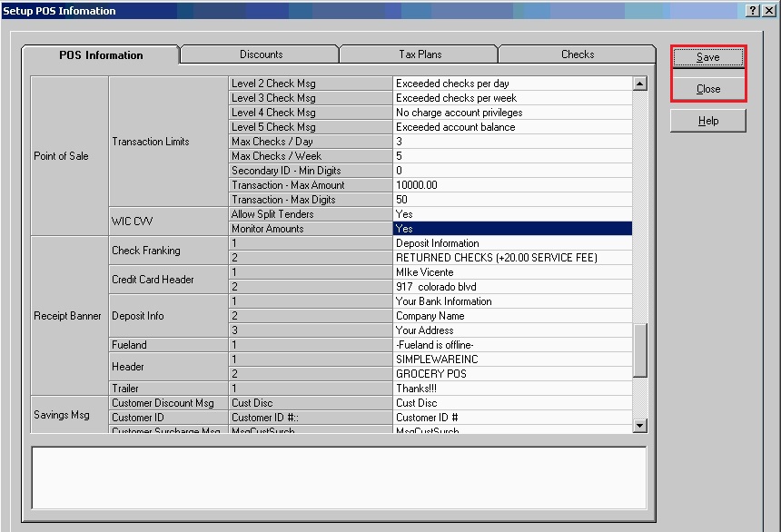781x532 pixels.
Task: Click the 'Check Franking' group cell
Action: tap(168, 250)
